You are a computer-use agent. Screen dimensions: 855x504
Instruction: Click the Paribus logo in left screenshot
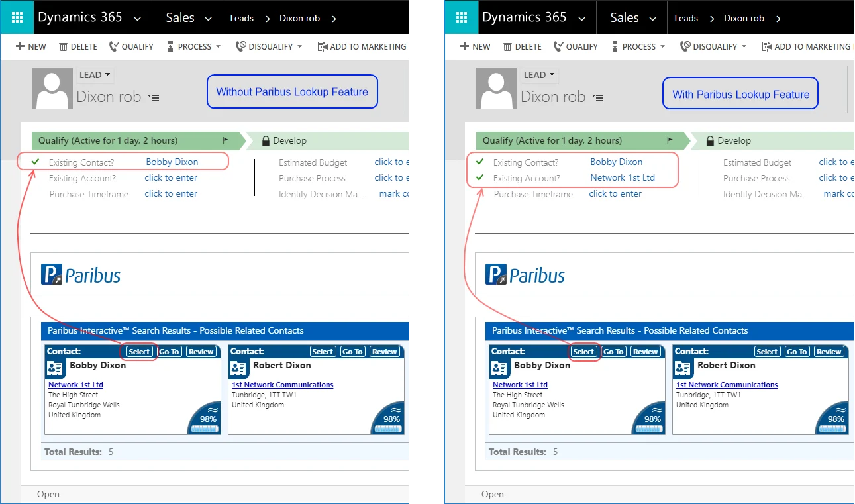point(81,274)
